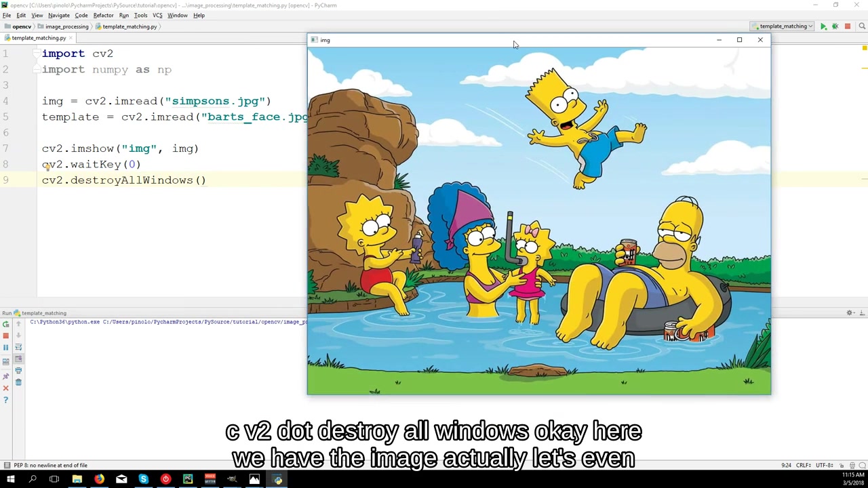Open Task View on taskbar
Screen dimensions: 868x488
coord(54,480)
